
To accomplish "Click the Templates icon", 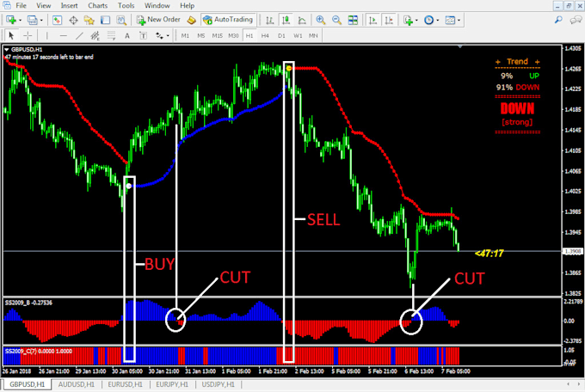I will 450,20.
